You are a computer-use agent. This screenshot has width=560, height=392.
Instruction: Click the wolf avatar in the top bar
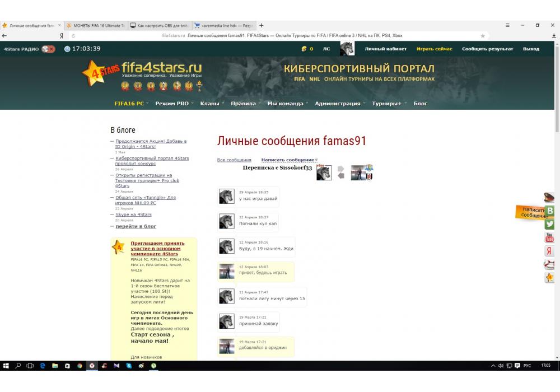tap(347, 49)
